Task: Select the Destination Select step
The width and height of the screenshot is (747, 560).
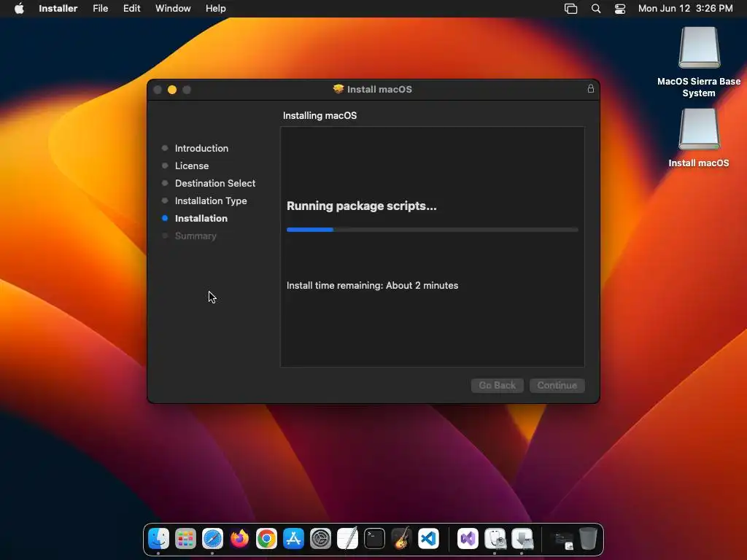Action: (x=215, y=183)
